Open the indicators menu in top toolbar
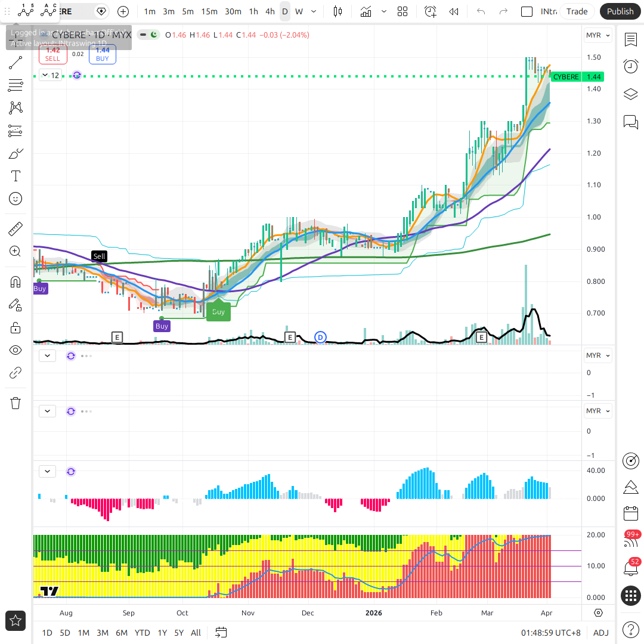Image resolution: width=644 pixels, height=644 pixels. tap(366, 11)
